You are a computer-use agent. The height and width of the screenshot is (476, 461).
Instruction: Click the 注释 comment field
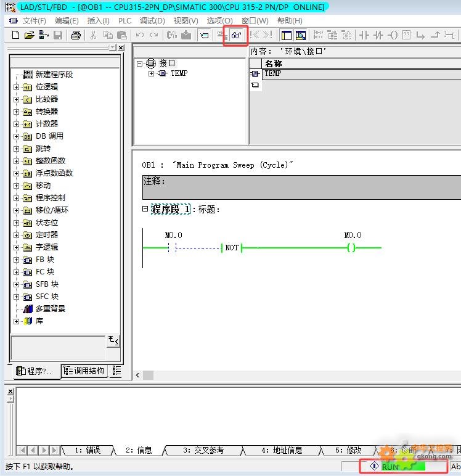(x=301, y=187)
